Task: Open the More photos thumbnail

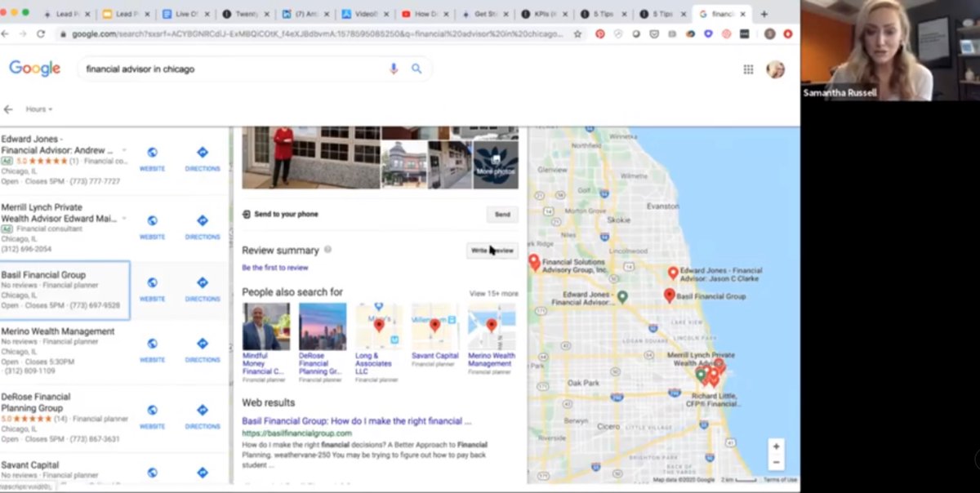Action: point(496,165)
